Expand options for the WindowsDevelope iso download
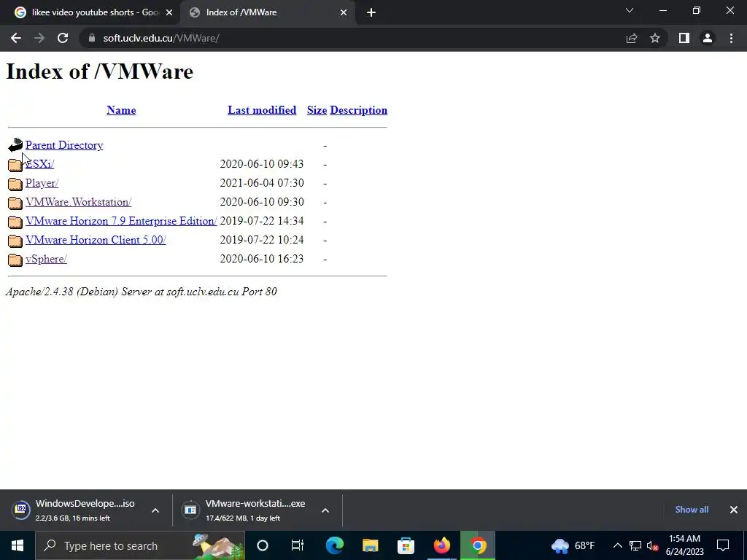Viewport: 747px width, 560px height. coord(155,510)
